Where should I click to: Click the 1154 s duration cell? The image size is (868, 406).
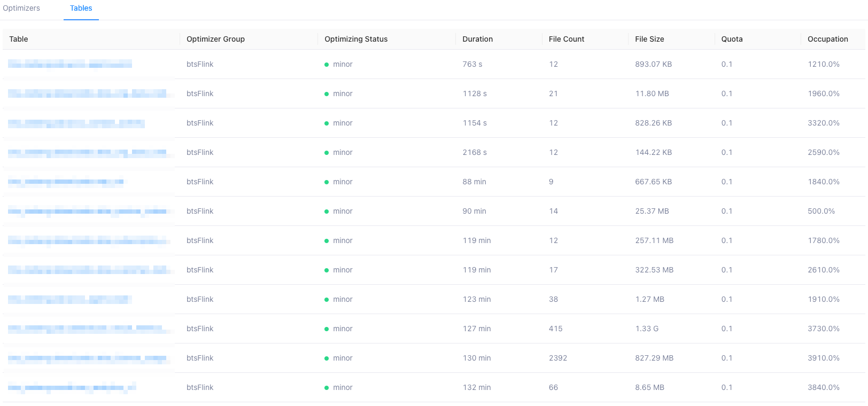tap(475, 123)
